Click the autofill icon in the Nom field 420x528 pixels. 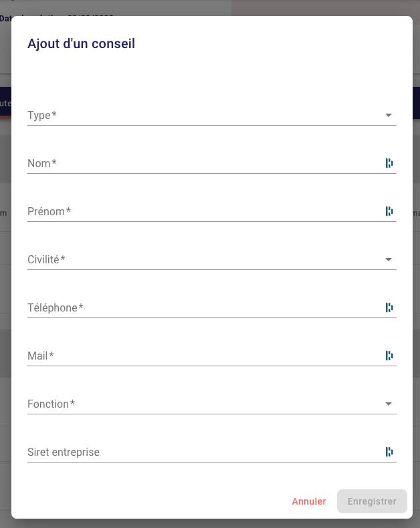(x=389, y=163)
